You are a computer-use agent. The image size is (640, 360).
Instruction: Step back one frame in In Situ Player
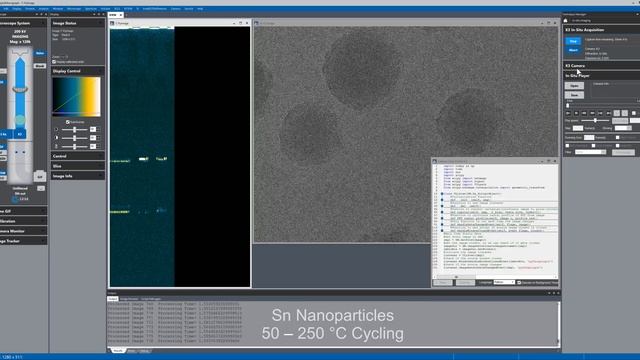576,113
